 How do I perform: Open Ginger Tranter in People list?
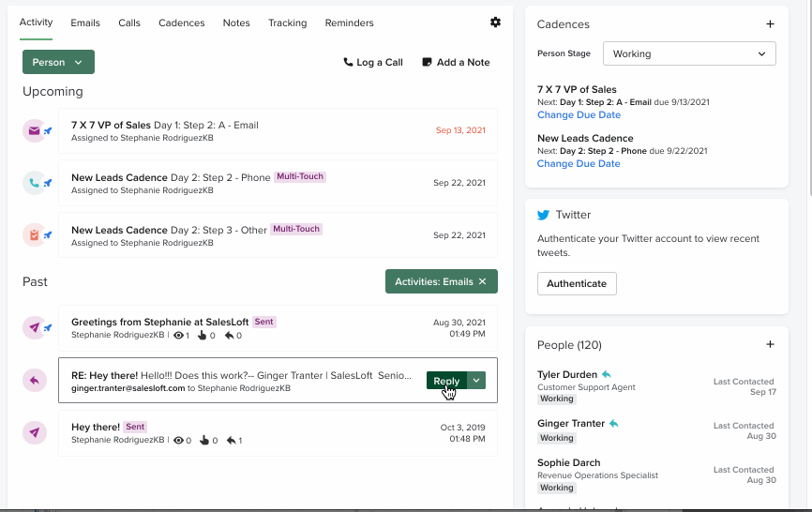click(571, 424)
